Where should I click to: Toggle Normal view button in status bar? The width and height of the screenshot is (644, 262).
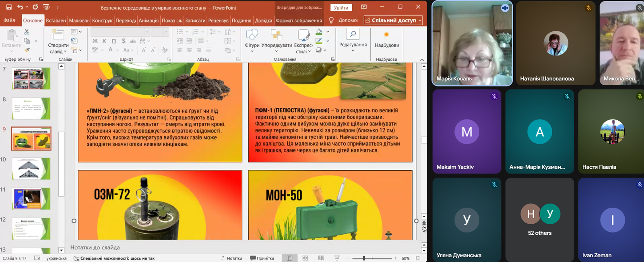click(x=289, y=258)
